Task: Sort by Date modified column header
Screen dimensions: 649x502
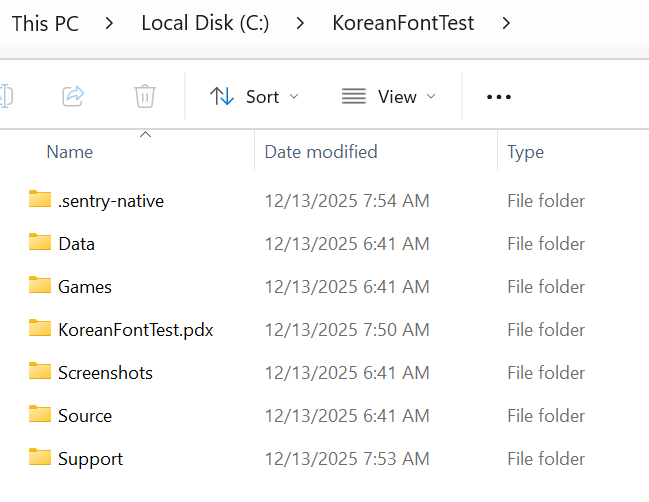Action: [x=321, y=152]
